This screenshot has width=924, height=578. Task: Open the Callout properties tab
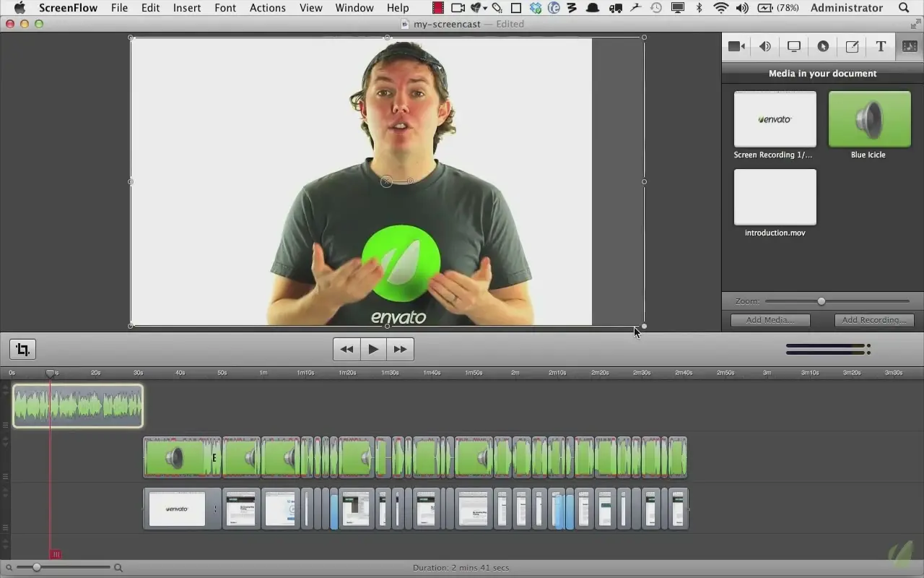tap(823, 46)
